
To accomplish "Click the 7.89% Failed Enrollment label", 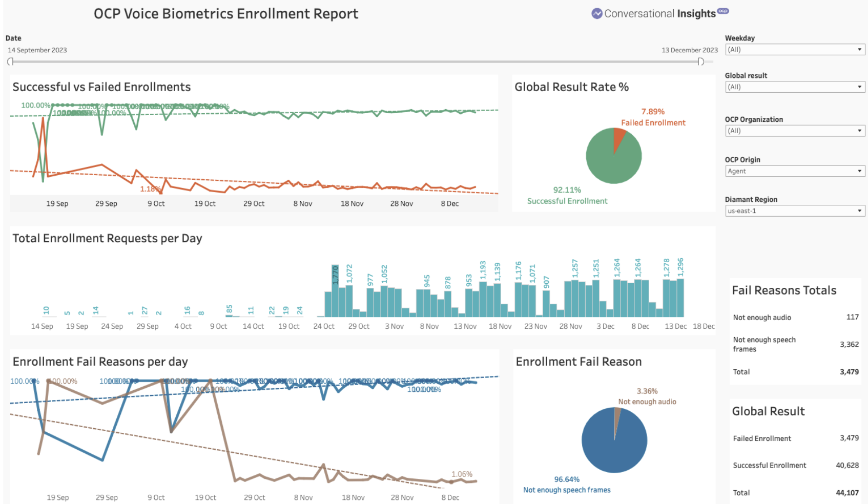I will point(653,117).
